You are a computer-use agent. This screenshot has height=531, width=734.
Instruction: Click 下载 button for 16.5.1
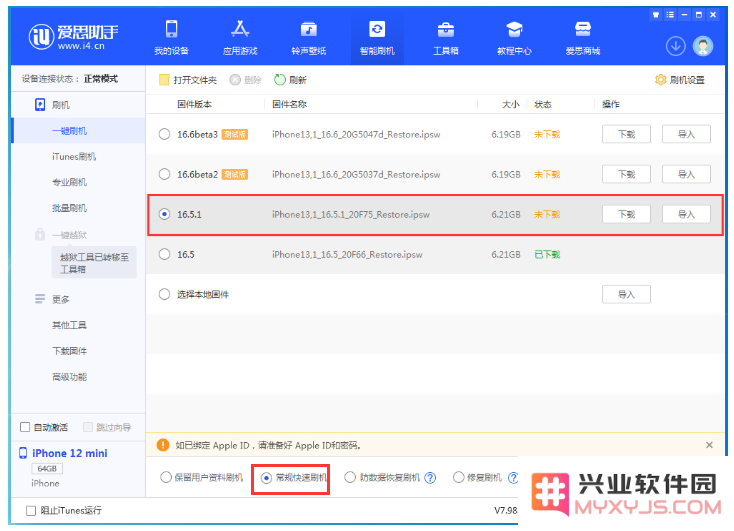coord(626,214)
